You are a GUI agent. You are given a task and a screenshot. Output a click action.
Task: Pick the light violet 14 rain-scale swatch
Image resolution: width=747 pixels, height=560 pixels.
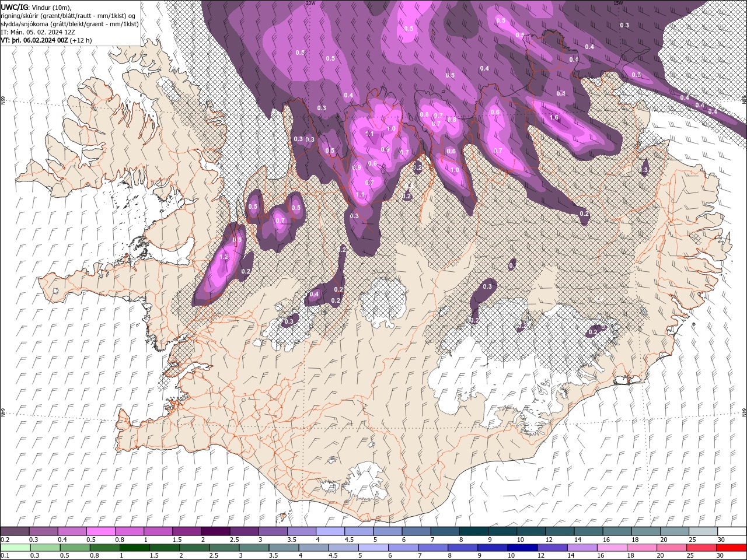point(582,548)
